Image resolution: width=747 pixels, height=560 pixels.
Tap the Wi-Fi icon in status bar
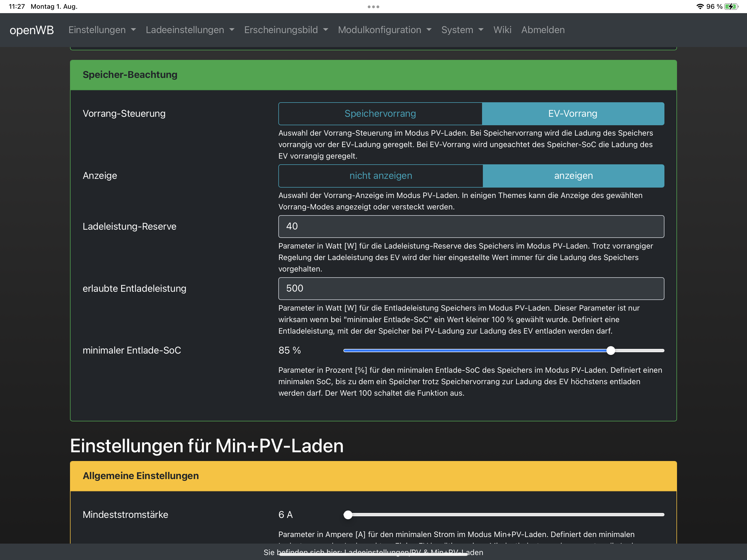click(700, 7)
